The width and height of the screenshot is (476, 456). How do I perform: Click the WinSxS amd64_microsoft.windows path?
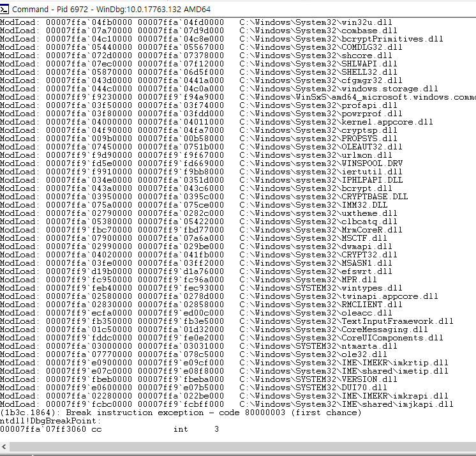pyautogui.click(x=357, y=97)
